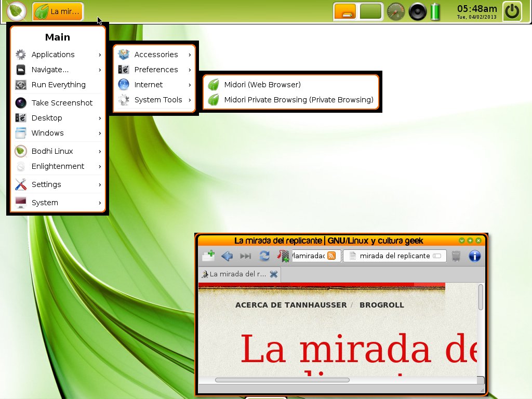This screenshot has width=532, height=399.
Task: Open the Windows submenu entry
Action: 58,133
